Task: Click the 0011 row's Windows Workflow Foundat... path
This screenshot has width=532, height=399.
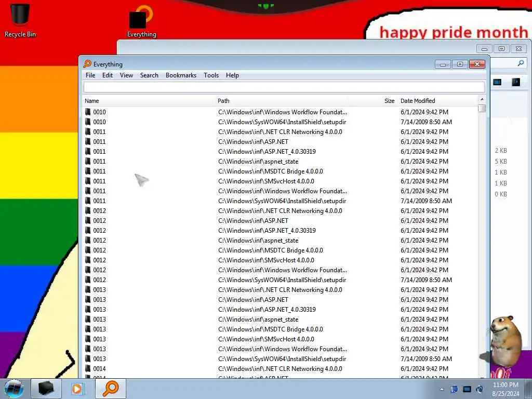Action: coord(283,191)
